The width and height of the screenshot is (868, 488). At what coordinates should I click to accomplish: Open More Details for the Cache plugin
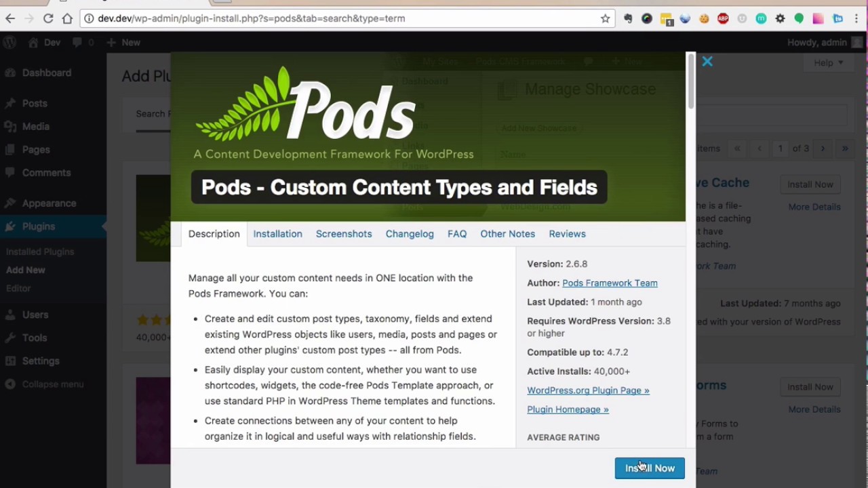tap(814, 207)
